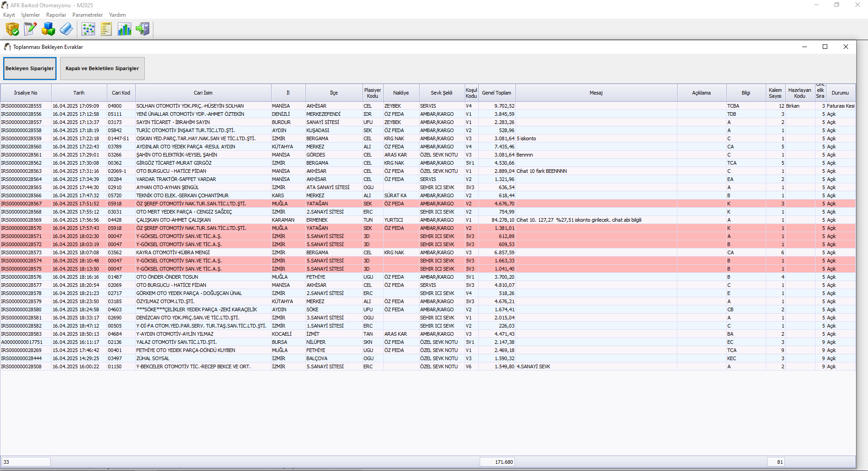Switch to Kapalı ve Bekletilen Siparişler tab
The height and width of the screenshot is (471, 868).
point(102,68)
